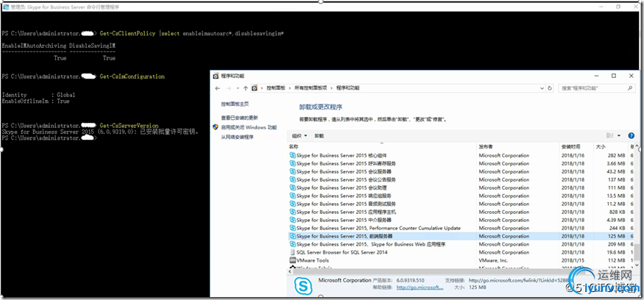Click 282 MB size of 核心组件 row
644x300 pixels.
pos(616,156)
